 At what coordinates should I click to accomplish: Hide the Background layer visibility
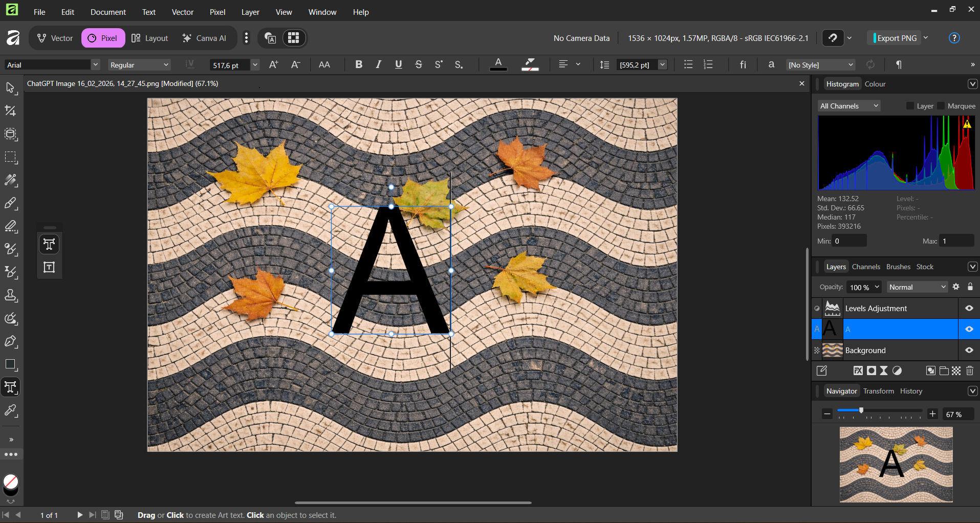[x=969, y=351]
